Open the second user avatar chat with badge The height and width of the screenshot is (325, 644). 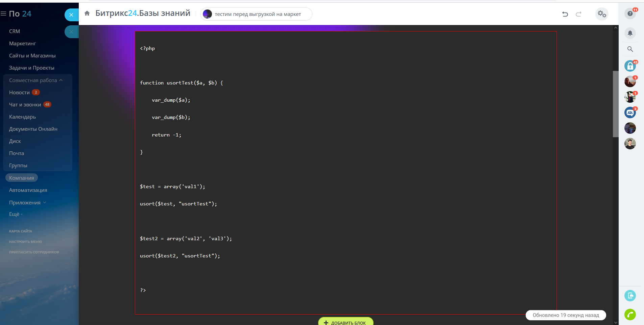(630, 97)
